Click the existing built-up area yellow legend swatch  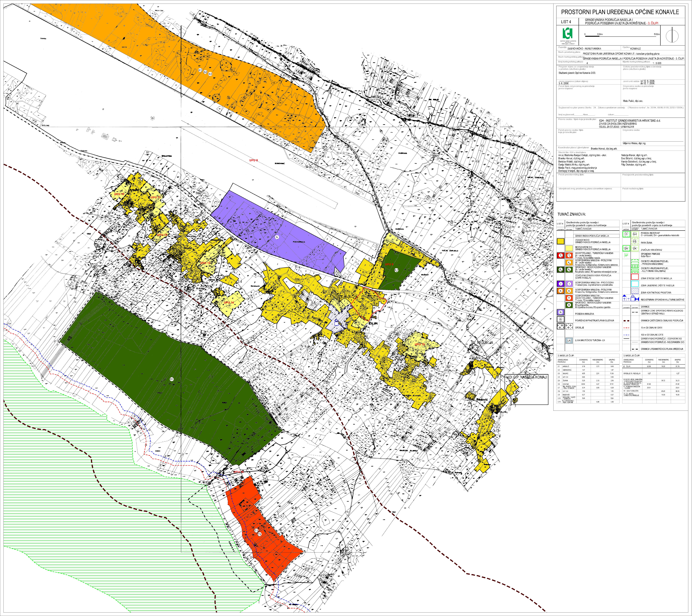pyautogui.click(x=561, y=241)
